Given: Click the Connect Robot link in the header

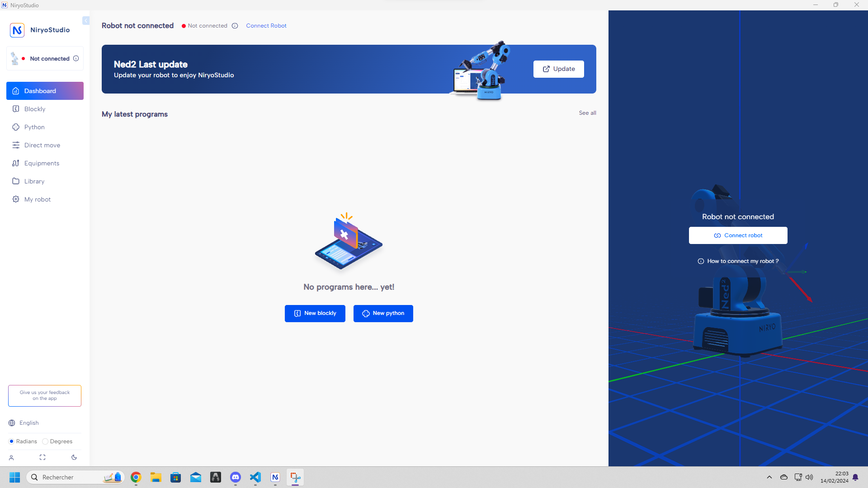Looking at the screenshot, I should point(266,26).
